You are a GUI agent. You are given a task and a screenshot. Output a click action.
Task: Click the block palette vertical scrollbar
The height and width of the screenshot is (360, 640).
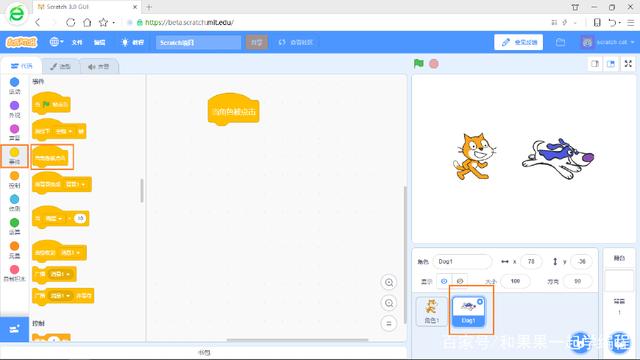[142, 190]
